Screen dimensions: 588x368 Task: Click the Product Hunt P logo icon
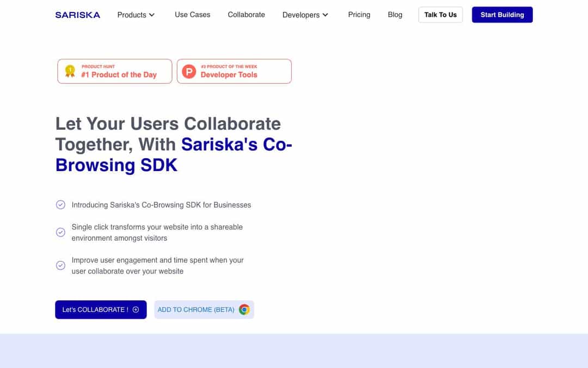pyautogui.click(x=189, y=71)
